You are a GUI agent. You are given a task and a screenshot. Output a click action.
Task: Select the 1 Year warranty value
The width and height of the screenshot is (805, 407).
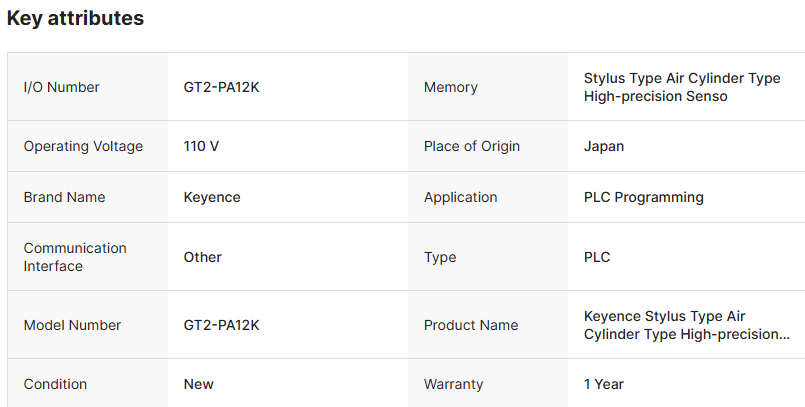pyautogui.click(x=605, y=384)
